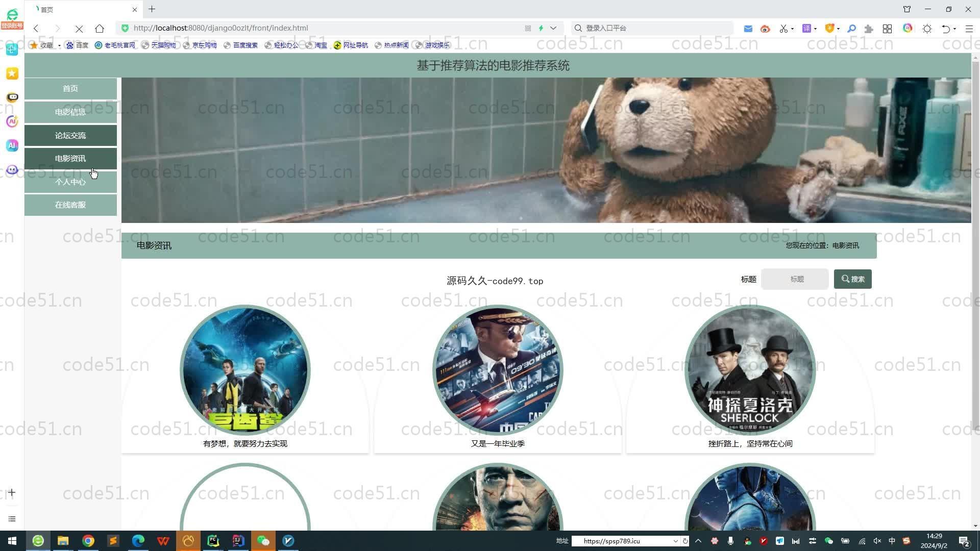The width and height of the screenshot is (980, 551).
Task: Open the magnifier search tool icon
Action: click(x=851, y=29)
